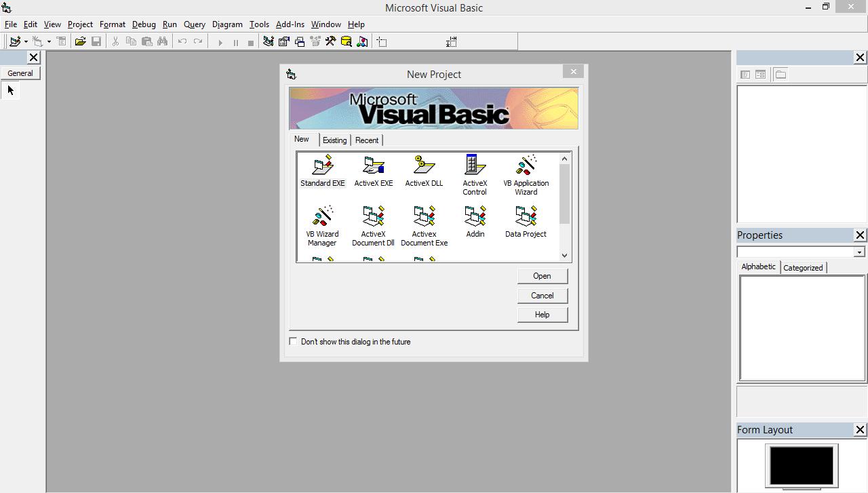Screen dimensions: 868x493
Task: Open the Object Browser from the toolbar
Action: click(x=315, y=41)
